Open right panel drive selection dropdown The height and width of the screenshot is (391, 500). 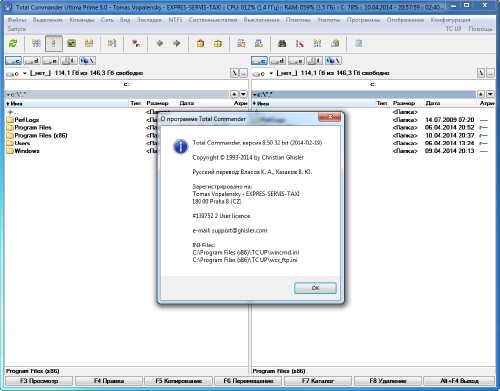point(263,73)
